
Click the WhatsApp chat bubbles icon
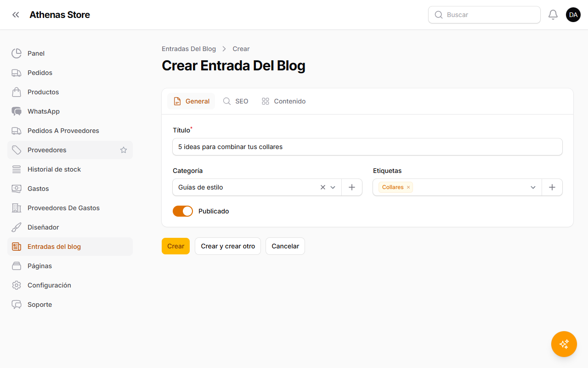[x=17, y=111]
